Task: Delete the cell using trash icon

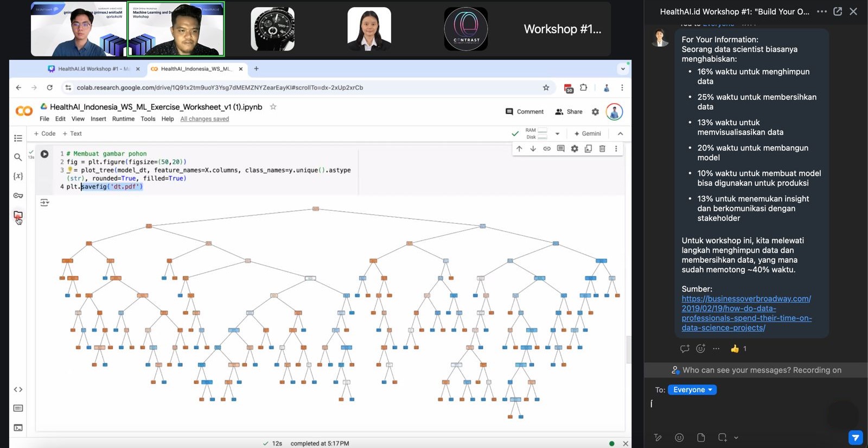Action: pos(602,149)
